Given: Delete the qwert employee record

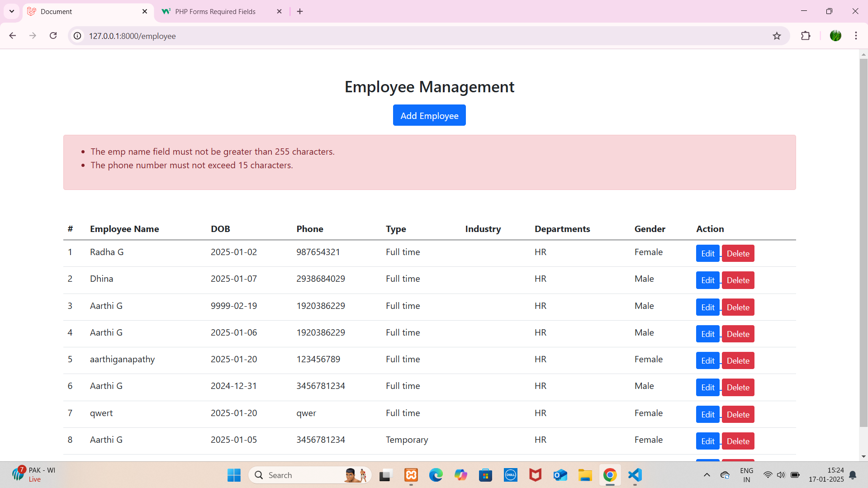Looking at the screenshot, I should click(x=738, y=414).
